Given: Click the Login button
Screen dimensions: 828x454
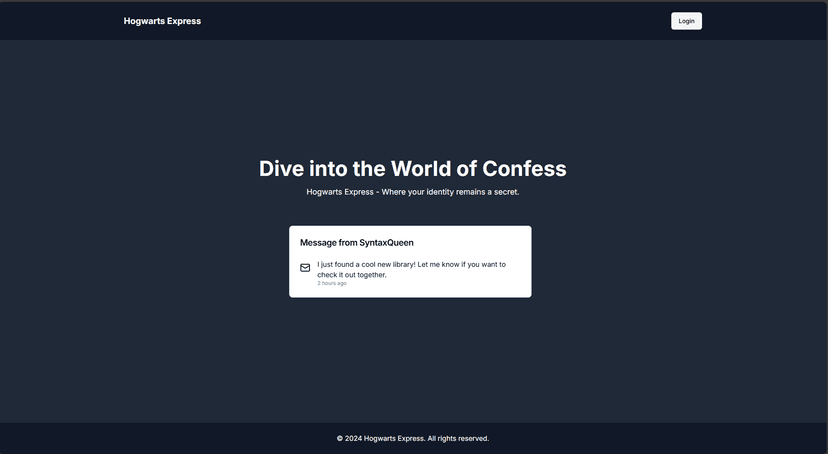Looking at the screenshot, I should click(x=686, y=21).
